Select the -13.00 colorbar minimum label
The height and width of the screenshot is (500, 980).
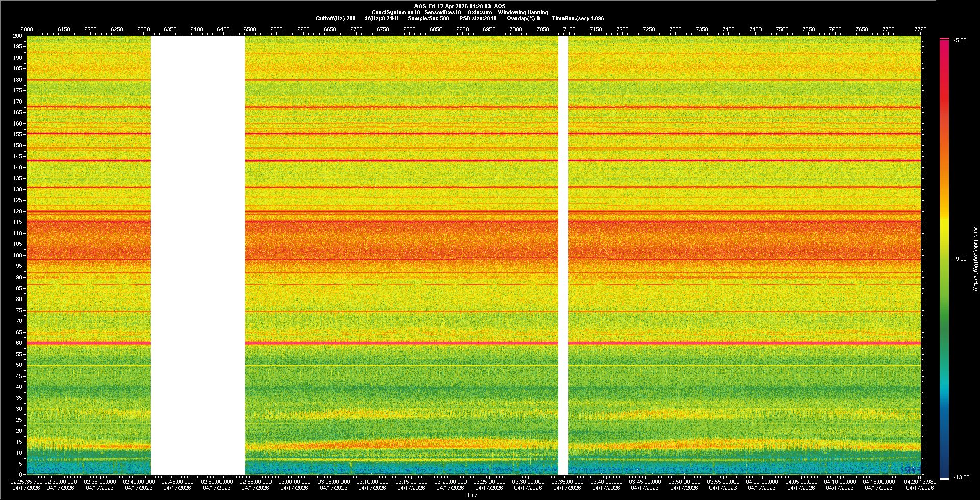point(962,478)
